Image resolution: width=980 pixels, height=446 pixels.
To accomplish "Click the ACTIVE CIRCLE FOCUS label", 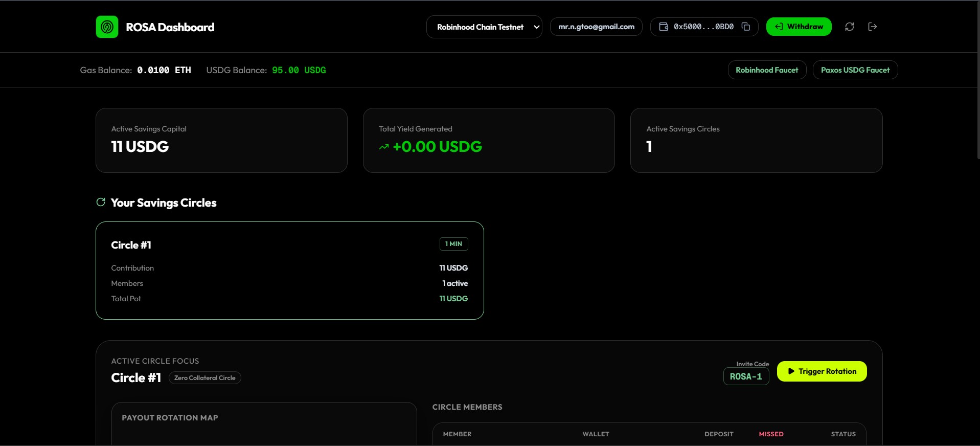I will (155, 361).
